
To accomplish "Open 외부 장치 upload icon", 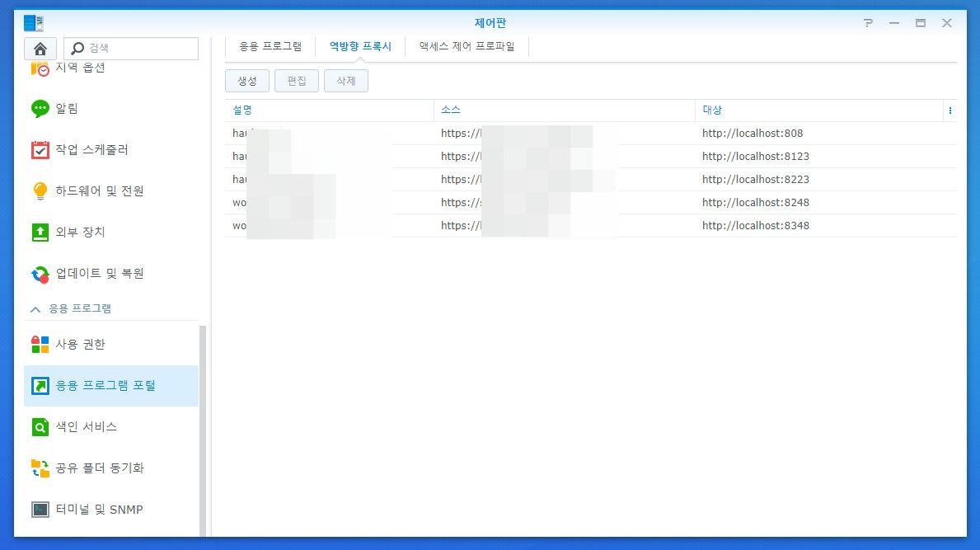I will [40, 233].
